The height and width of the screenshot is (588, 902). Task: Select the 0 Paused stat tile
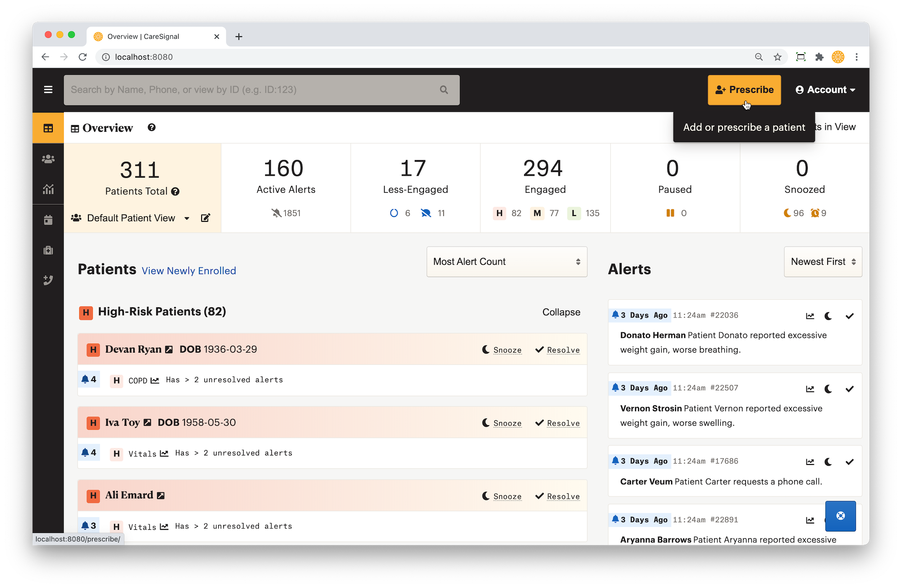point(675,188)
